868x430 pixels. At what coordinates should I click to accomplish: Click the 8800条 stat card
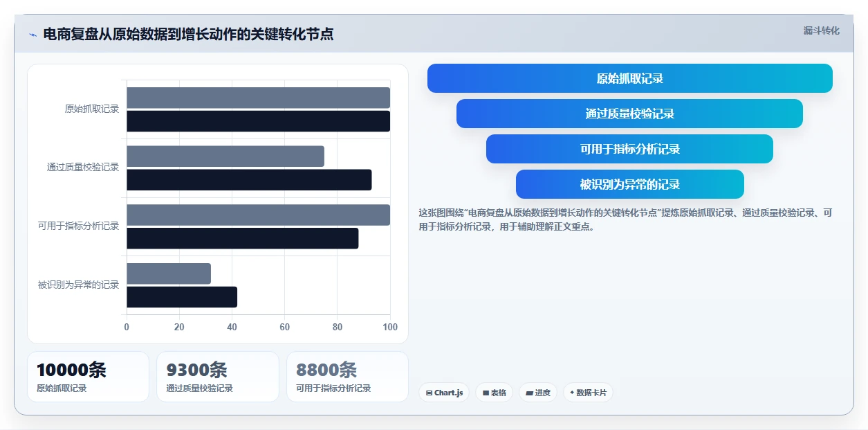tap(347, 377)
